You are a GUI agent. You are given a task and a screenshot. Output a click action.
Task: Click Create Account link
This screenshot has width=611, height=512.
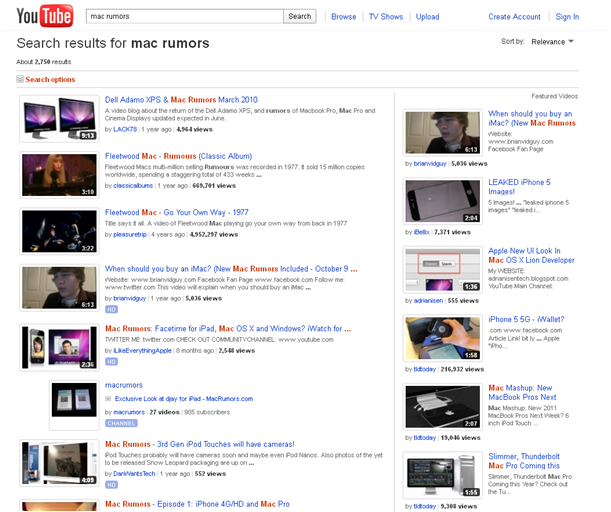coord(514,17)
